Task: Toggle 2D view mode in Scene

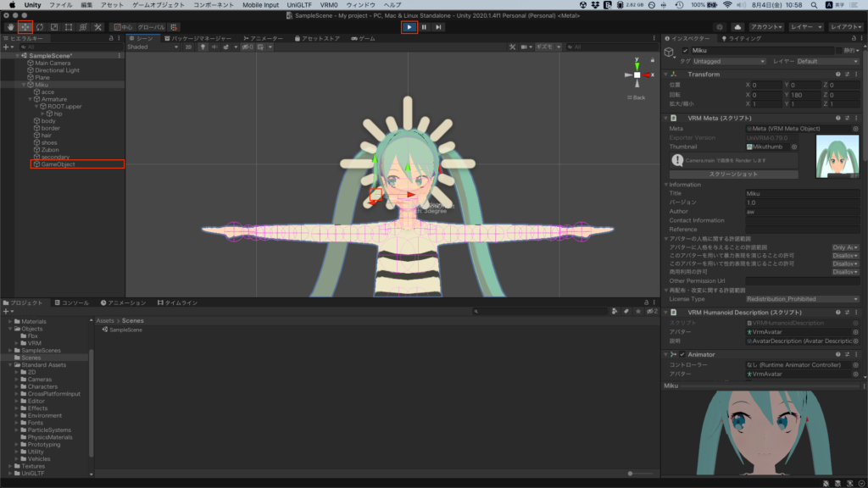Action: coord(188,47)
